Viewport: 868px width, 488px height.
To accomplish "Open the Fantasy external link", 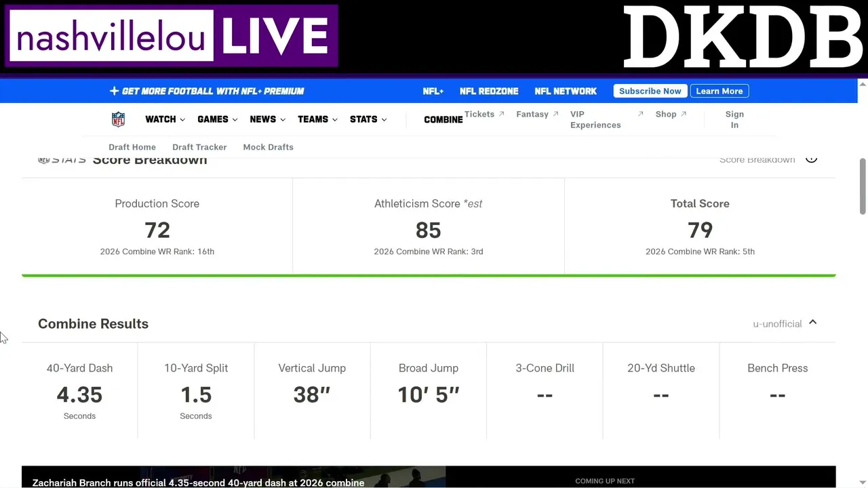I will click(537, 114).
